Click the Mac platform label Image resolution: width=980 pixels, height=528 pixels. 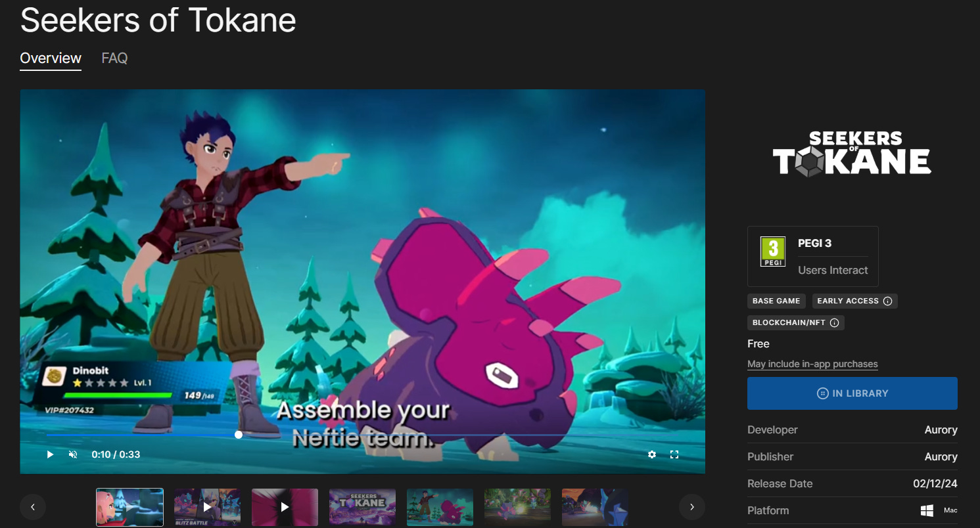(950, 510)
